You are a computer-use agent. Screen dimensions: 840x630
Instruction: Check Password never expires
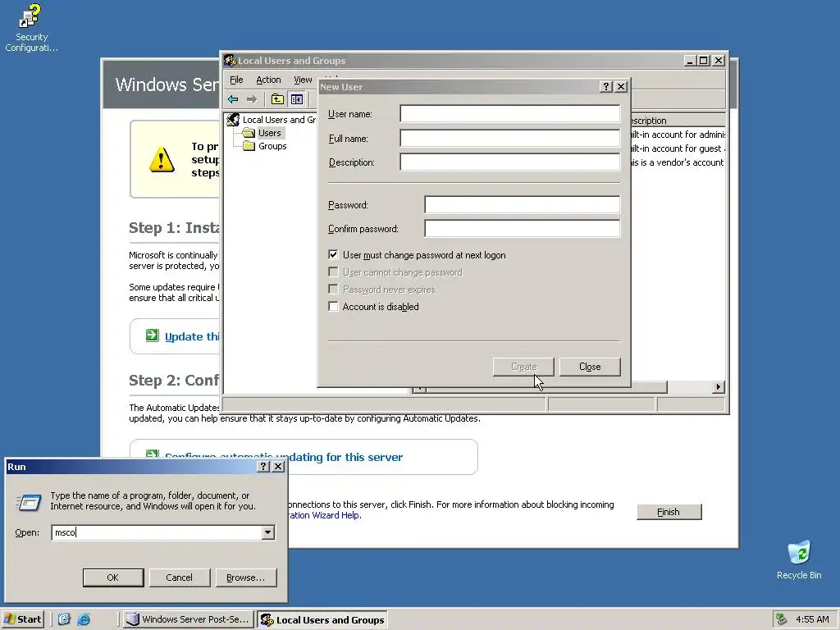tap(333, 290)
